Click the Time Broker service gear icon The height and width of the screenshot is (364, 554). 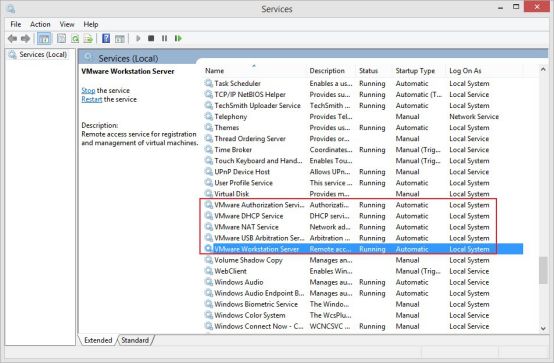pos(209,149)
